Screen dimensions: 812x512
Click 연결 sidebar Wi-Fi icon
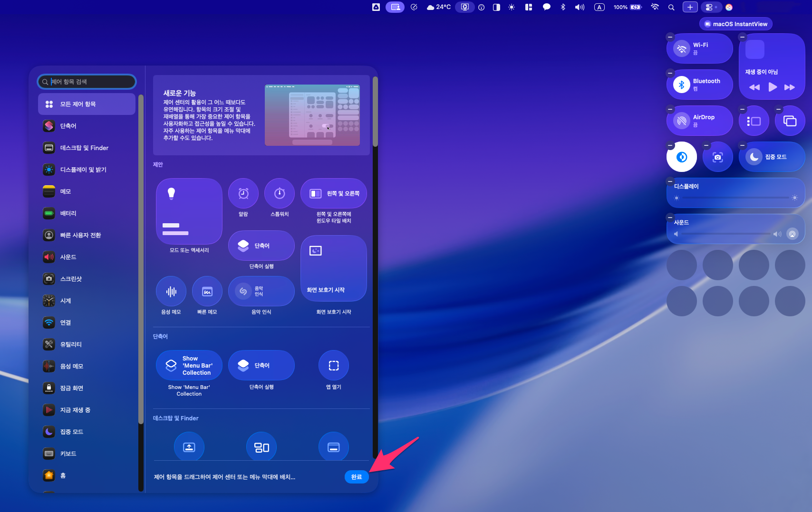[x=49, y=322]
